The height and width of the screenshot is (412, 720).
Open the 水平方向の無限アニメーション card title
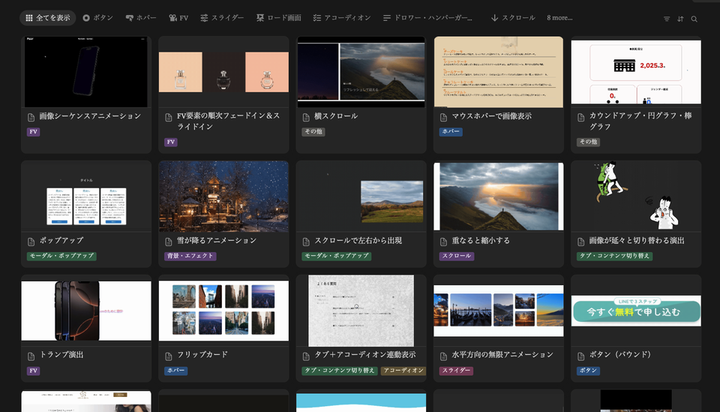point(502,355)
